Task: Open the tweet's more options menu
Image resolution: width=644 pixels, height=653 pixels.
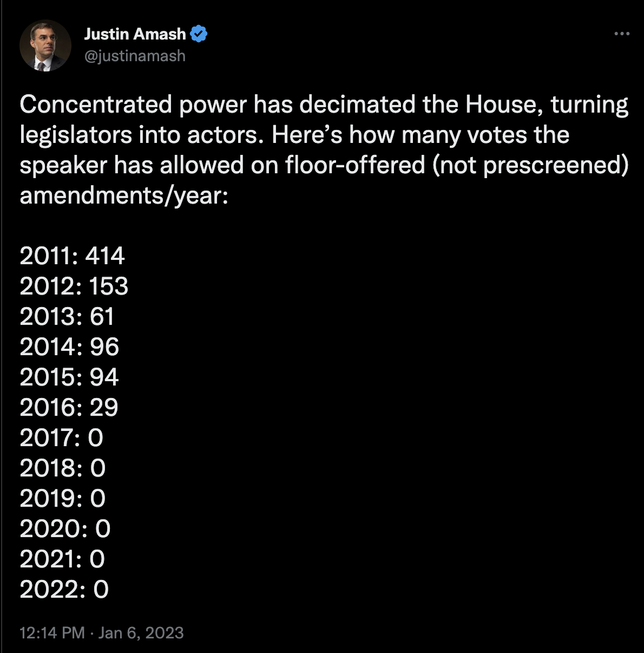Action: click(622, 34)
